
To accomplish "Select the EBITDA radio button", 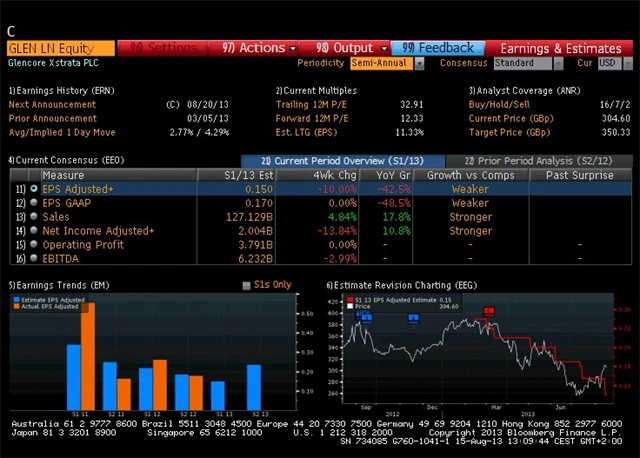I will click(34, 258).
